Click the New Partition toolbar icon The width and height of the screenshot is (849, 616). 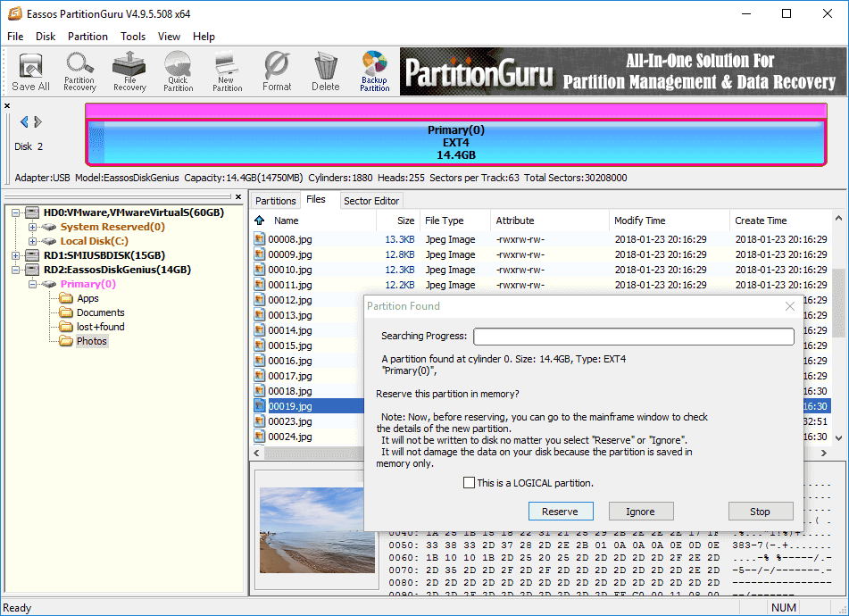click(x=227, y=71)
